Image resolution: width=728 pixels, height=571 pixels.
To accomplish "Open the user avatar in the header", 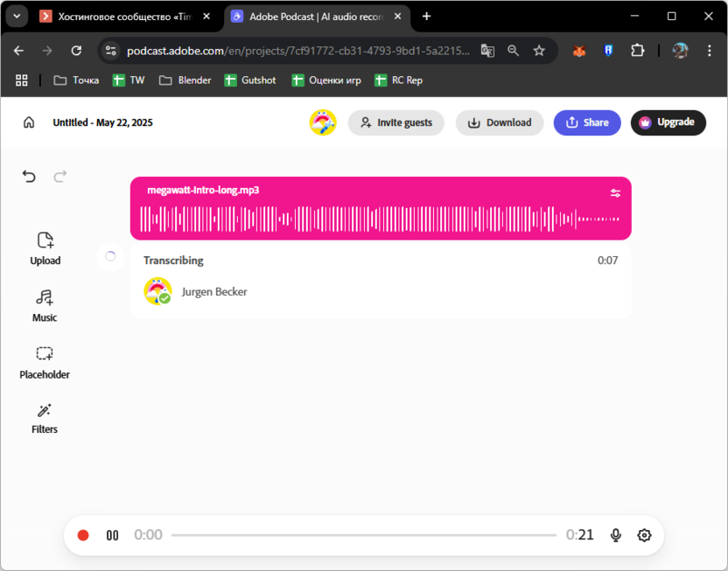I will point(323,122).
